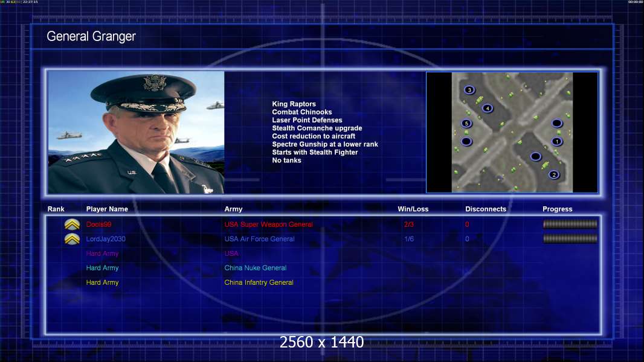Click LordJay2030 win/loss value 1/6
The image size is (644, 362).
[408, 239]
